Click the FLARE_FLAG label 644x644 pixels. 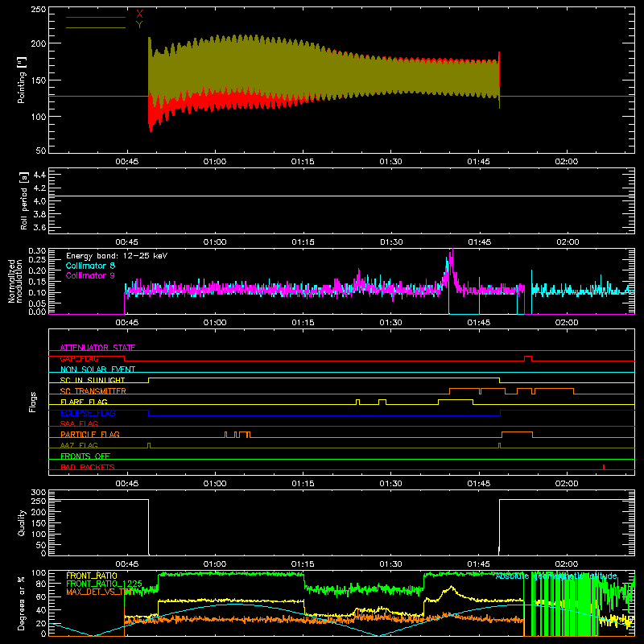point(84,402)
